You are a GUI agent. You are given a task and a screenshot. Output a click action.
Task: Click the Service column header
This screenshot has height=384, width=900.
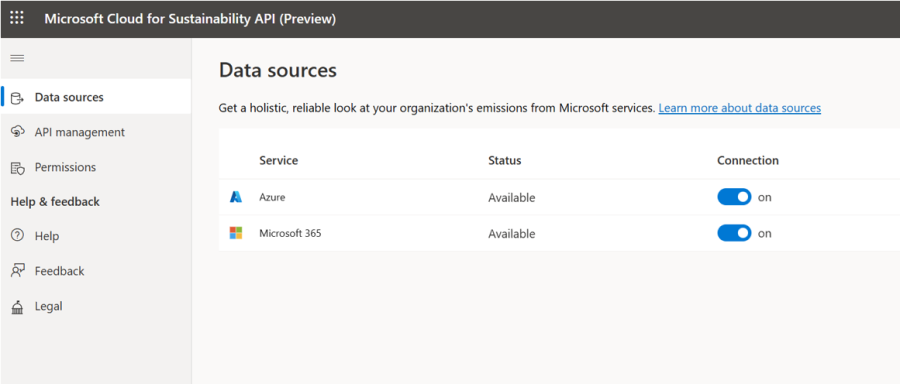point(278,160)
